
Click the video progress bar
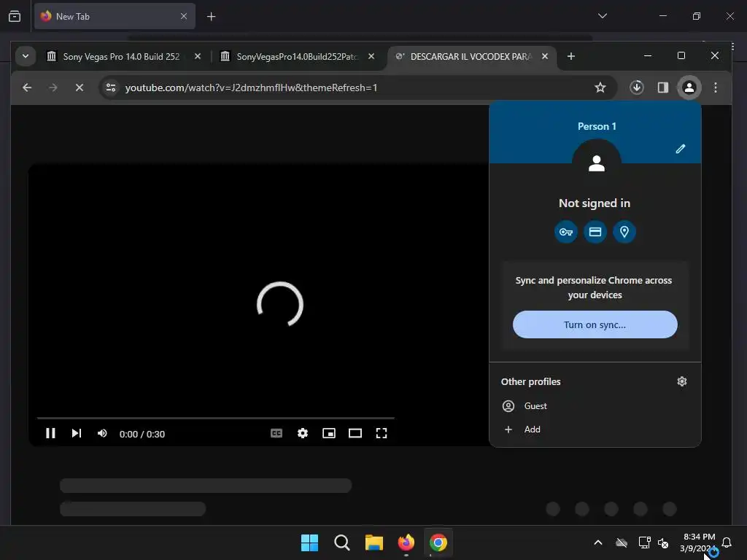pyautogui.click(x=215, y=418)
